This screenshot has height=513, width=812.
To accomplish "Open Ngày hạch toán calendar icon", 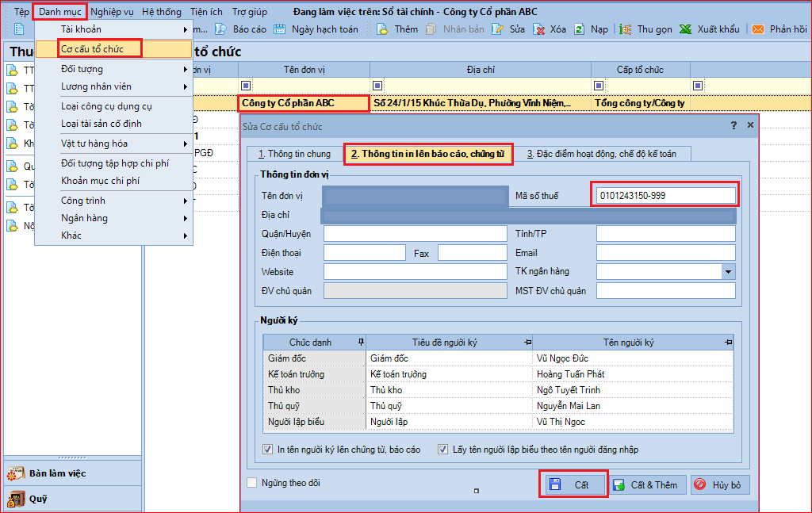I will coord(280,29).
